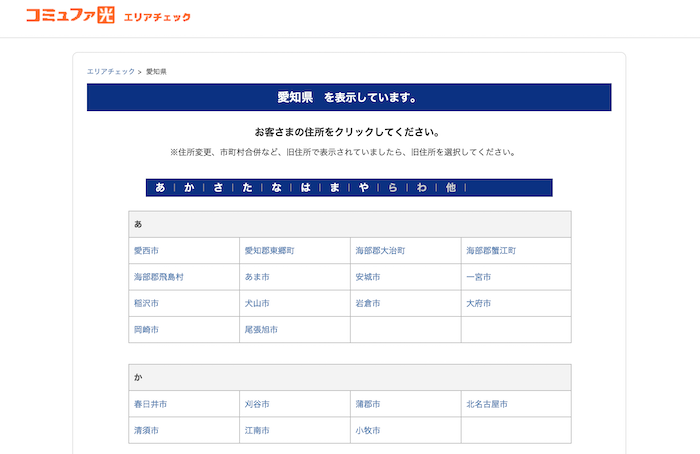Select 一宮市
This screenshot has width=700, height=454.
479,277
